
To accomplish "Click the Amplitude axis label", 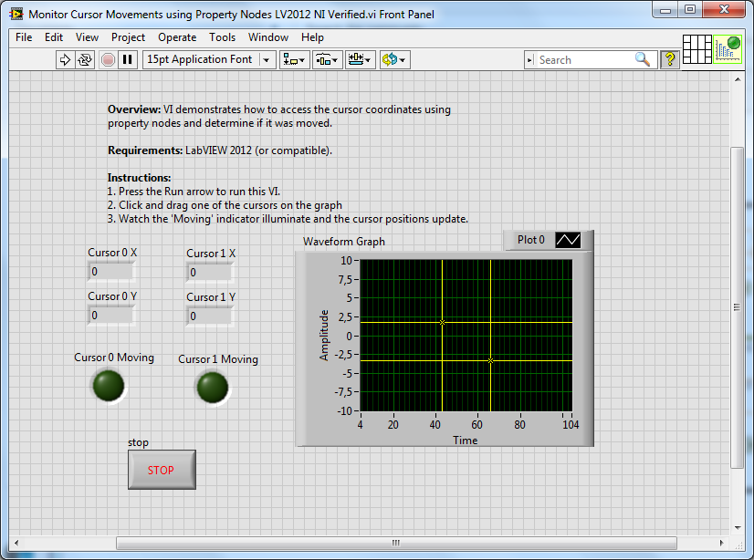I will click(324, 336).
